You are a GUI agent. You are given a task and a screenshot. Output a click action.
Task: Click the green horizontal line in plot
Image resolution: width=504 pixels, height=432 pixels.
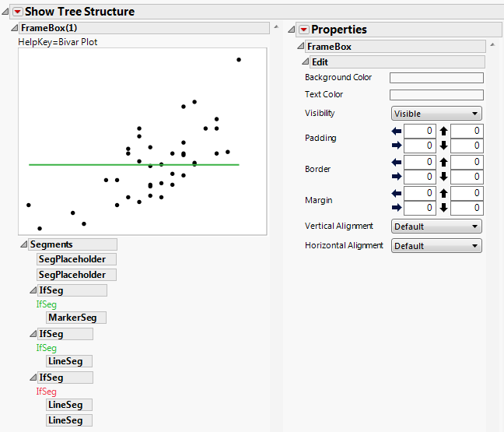point(93,164)
